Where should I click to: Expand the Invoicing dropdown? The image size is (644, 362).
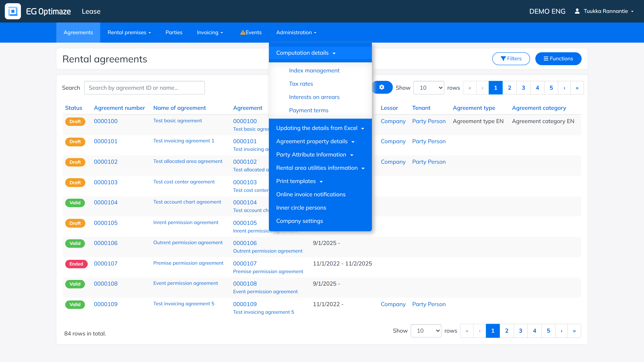pyautogui.click(x=210, y=32)
